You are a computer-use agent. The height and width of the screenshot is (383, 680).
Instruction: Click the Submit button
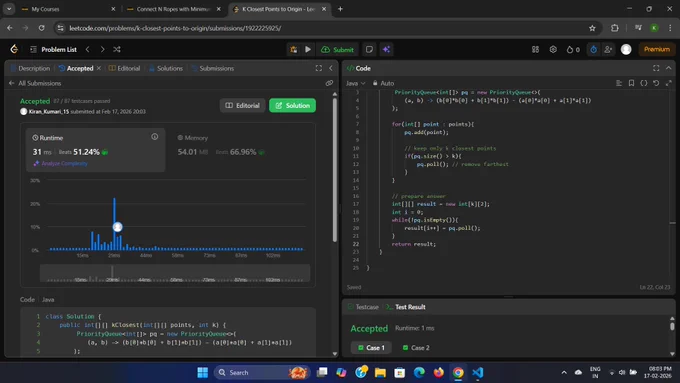(337, 49)
